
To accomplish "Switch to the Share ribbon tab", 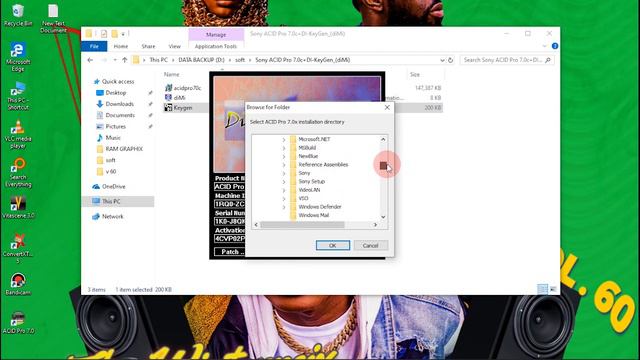I will 148,46.
